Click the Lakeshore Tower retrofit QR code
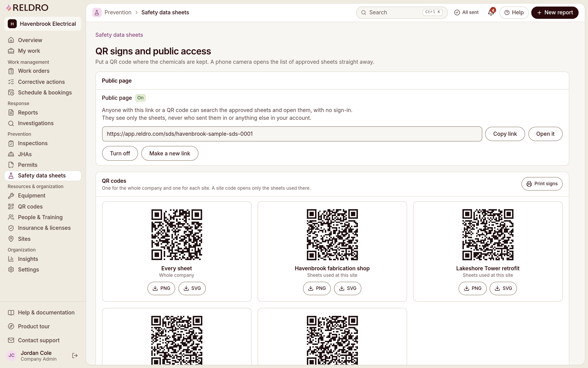Viewport: 588px width, 368px height. [x=488, y=235]
